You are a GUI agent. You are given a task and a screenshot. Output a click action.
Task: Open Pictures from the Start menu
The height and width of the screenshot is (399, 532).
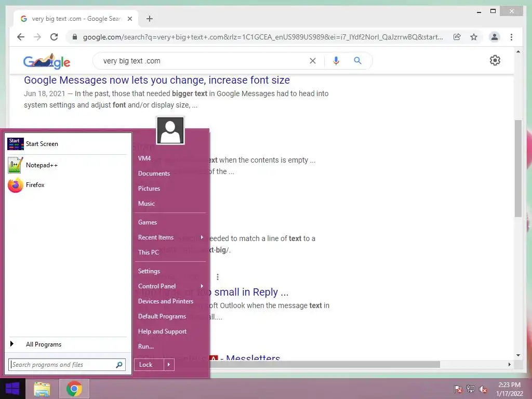(x=170, y=188)
